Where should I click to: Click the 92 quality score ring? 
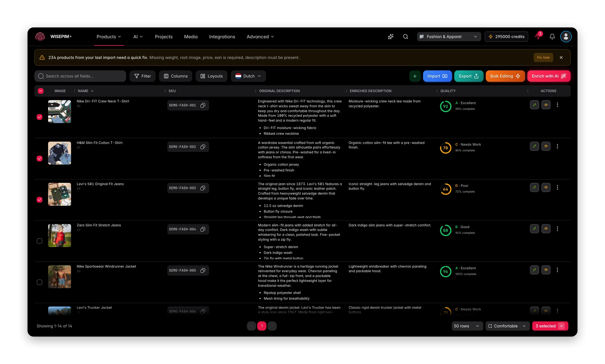click(445, 106)
